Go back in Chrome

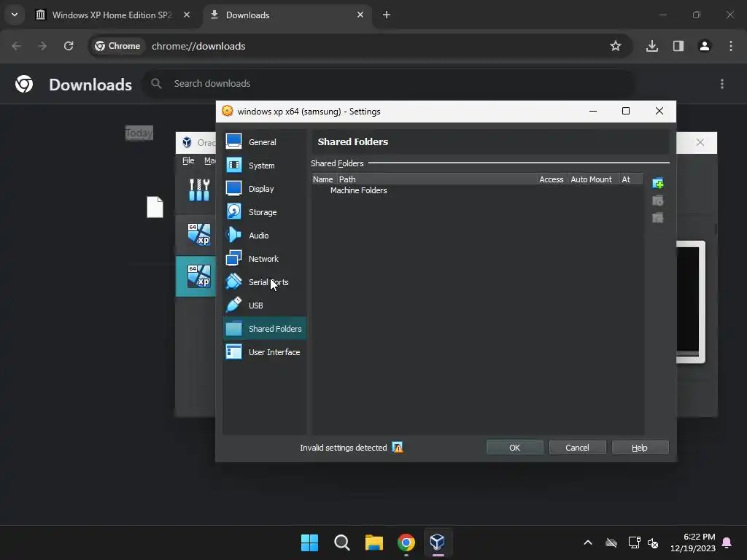tap(17, 46)
